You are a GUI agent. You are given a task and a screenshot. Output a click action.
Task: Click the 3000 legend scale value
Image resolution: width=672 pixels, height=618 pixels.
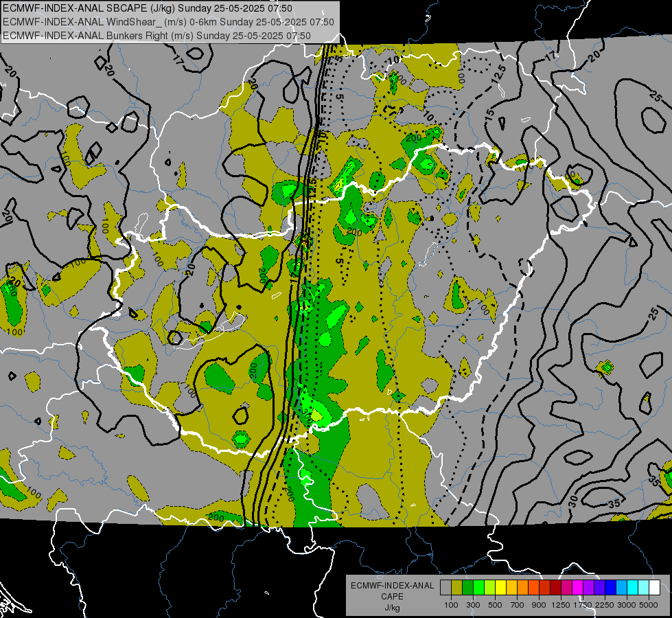click(x=627, y=605)
